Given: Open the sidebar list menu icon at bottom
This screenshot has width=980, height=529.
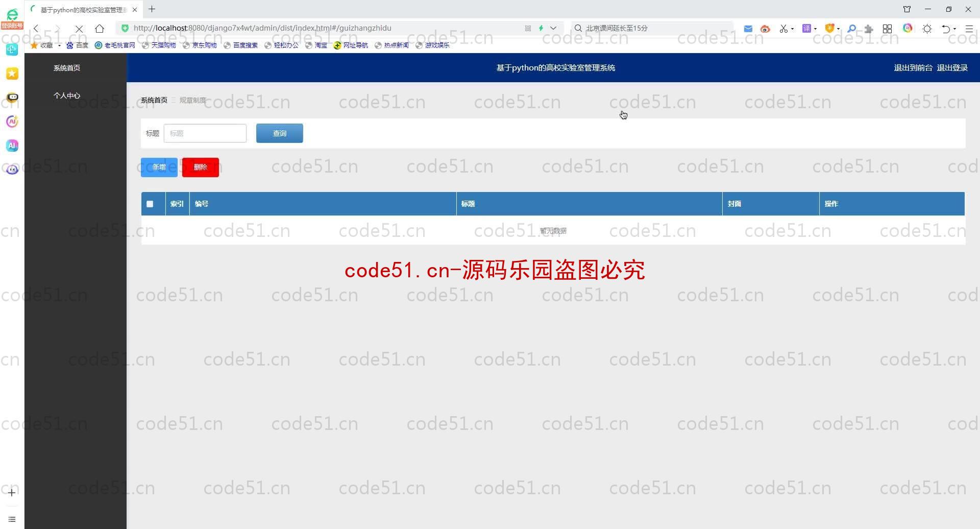Looking at the screenshot, I should 12,519.
